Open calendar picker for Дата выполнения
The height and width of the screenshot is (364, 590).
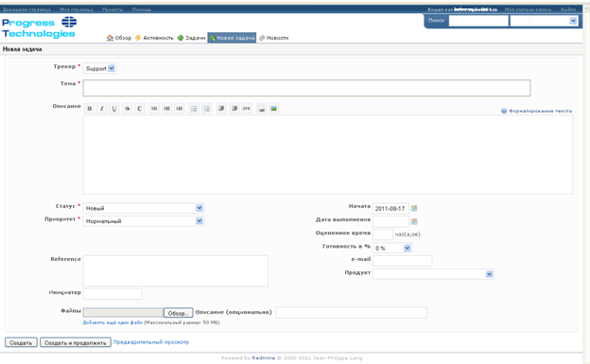click(x=414, y=221)
